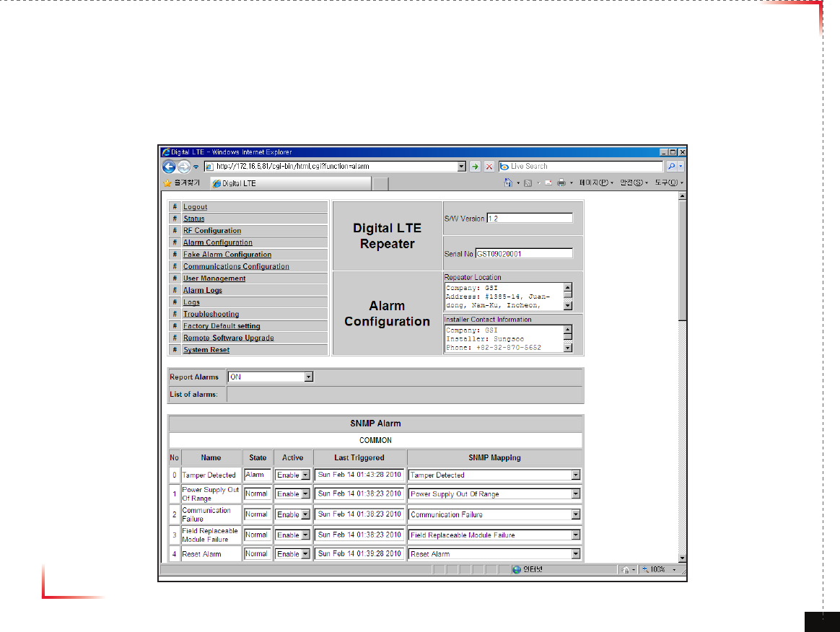Click the Serial No input field
This screenshot has height=632, width=840.
[524, 253]
